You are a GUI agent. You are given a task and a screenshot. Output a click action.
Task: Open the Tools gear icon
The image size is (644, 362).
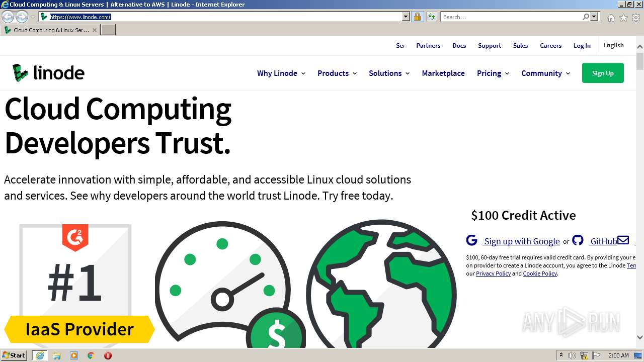(636, 18)
